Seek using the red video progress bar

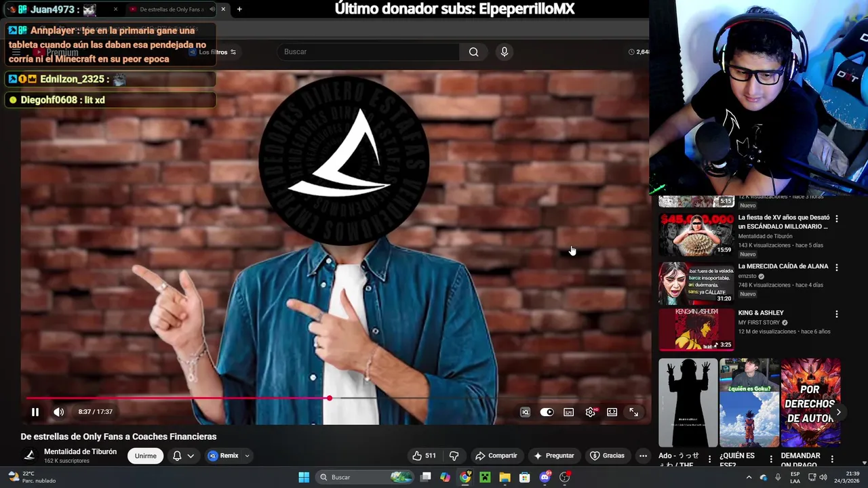336,399
